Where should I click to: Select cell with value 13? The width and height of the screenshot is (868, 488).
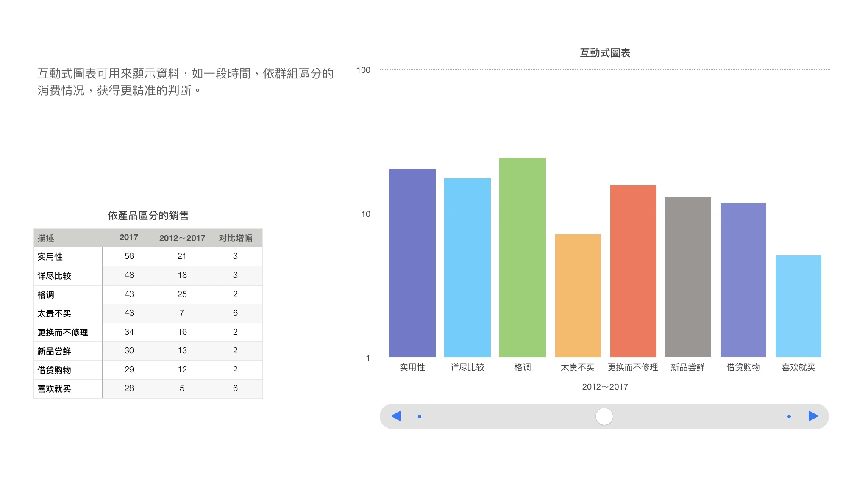click(182, 351)
